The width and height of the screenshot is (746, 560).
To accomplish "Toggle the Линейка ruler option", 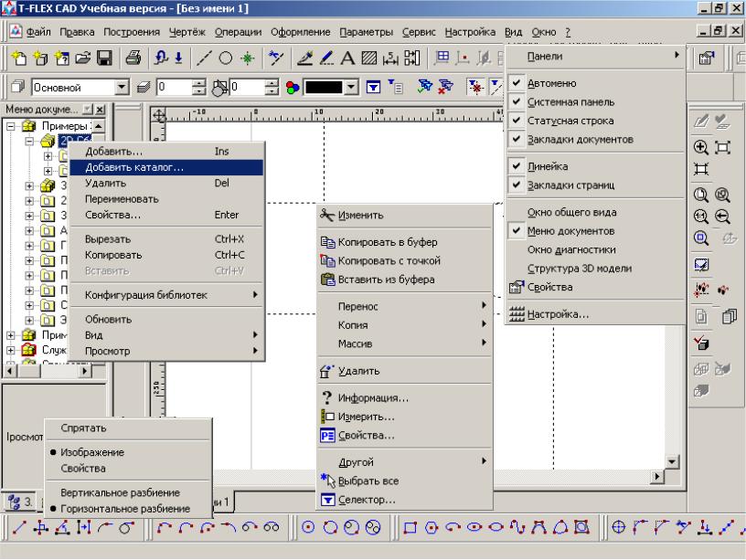I will (596, 166).
